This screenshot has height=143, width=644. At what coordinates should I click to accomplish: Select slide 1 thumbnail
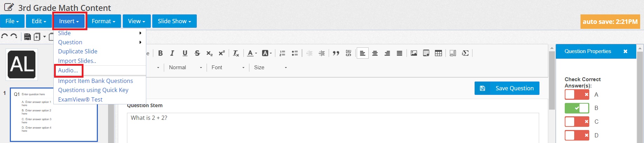pyautogui.click(x=54, y=115)
